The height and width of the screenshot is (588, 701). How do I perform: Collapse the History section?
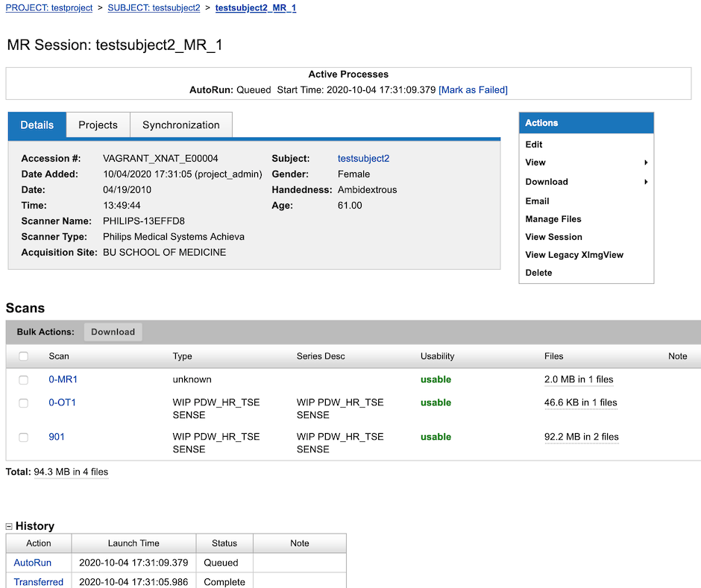click(9, 525)
